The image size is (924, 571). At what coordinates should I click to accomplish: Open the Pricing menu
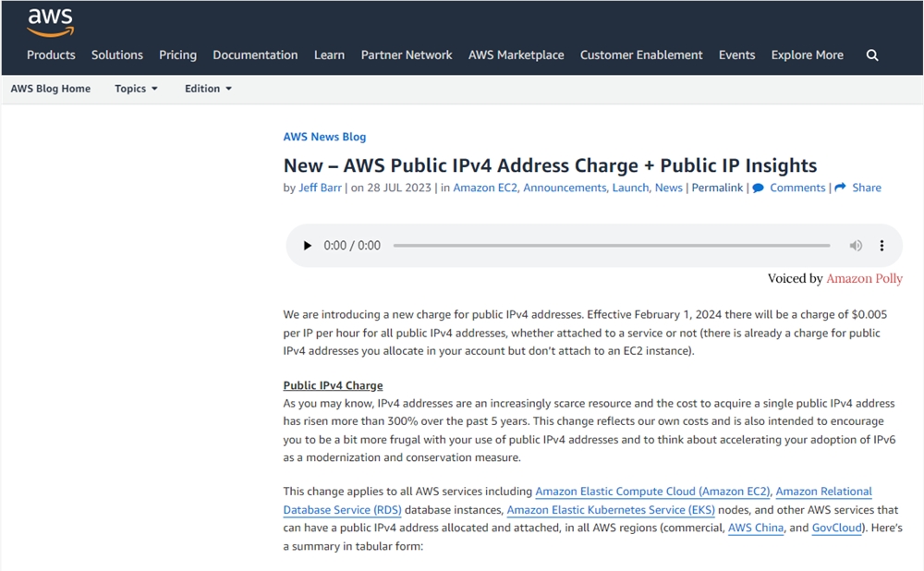(x=178, y=55)
